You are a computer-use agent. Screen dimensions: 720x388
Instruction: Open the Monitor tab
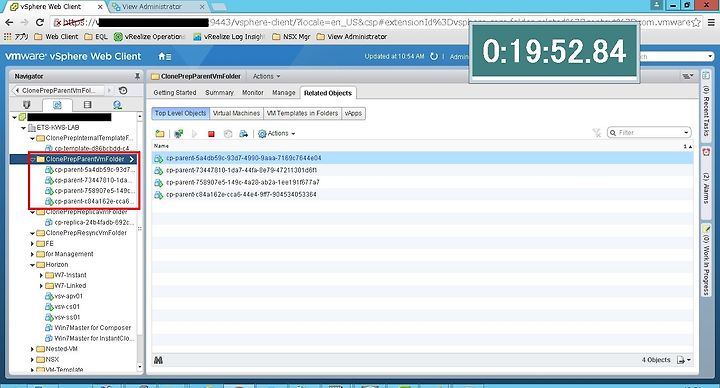click(x=253, y=93)
